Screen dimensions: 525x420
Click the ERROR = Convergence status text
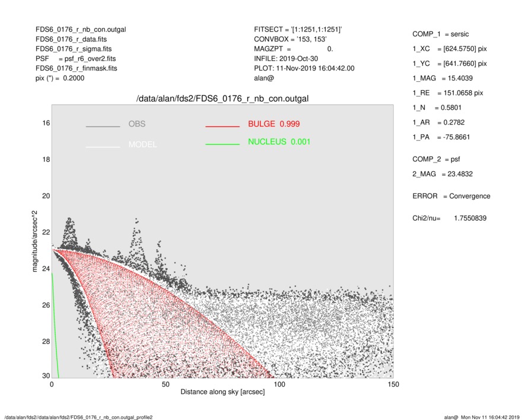pyautogui.click(x=451, y=196)
